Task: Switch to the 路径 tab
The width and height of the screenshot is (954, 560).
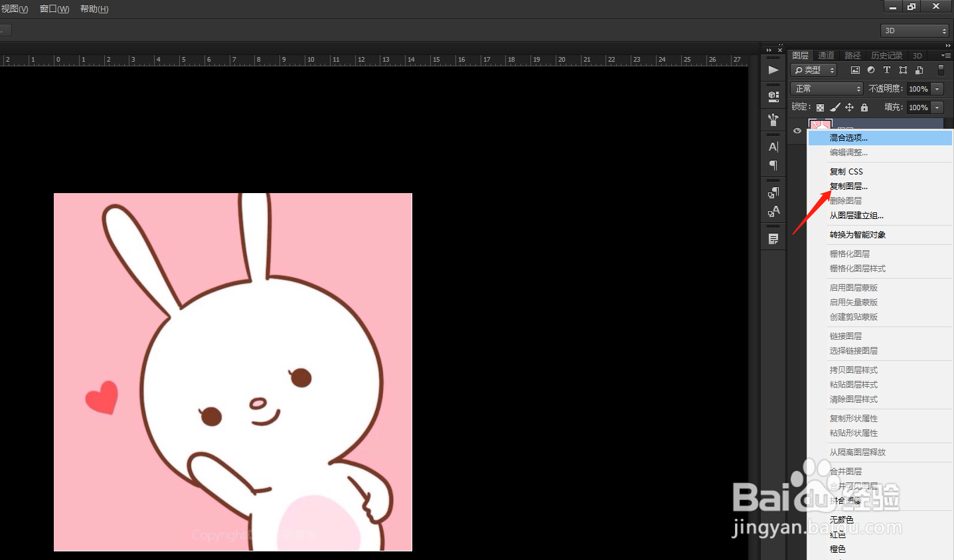Action: 852,56
